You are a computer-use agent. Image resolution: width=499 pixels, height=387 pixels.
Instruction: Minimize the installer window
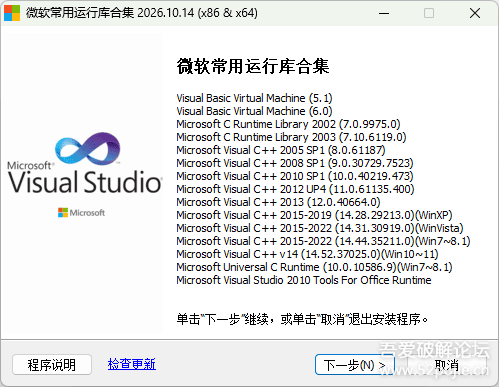(x=384, y=13)
